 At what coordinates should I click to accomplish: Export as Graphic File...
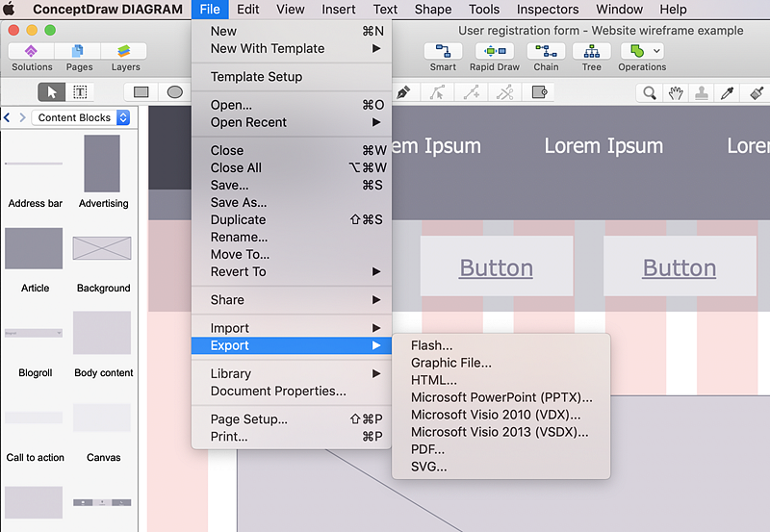[500, 363]
